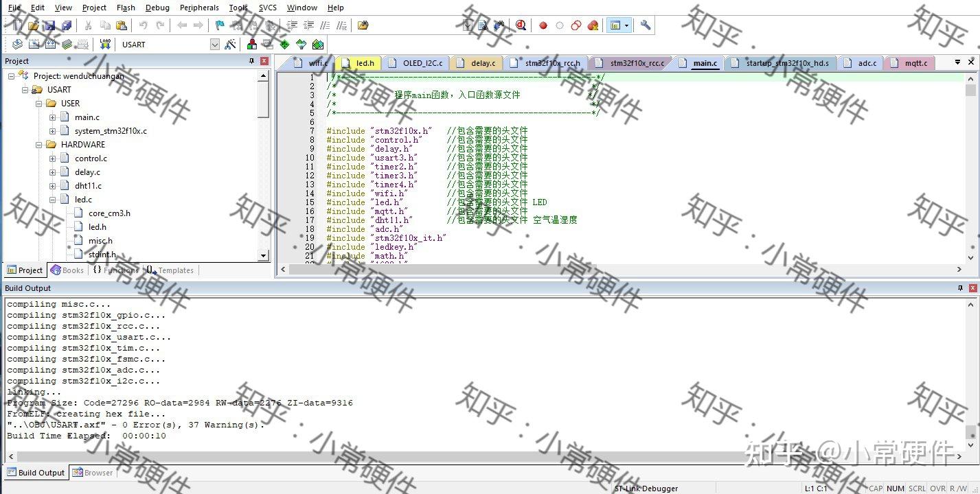Click the Project panel scroll-down arrow
The width and height of the screenshot is (980, 494).
coord(263,255)
